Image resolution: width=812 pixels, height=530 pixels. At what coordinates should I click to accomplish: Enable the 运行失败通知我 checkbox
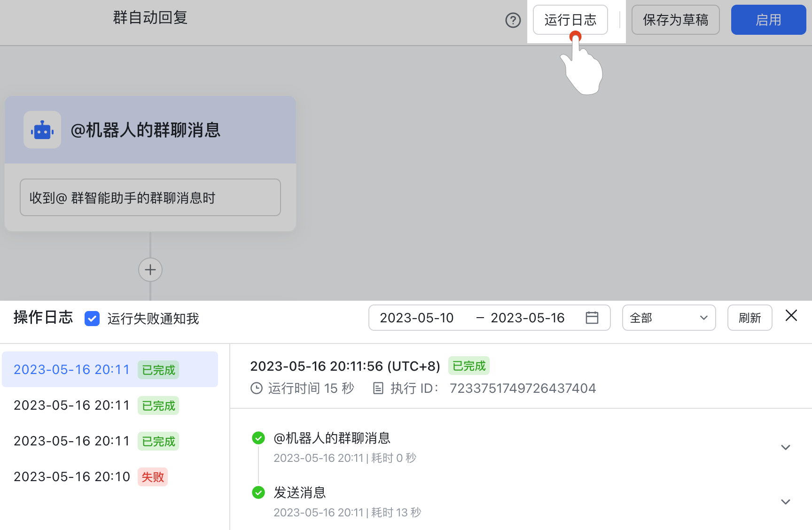pyautogui.click(x=92, y=319)
